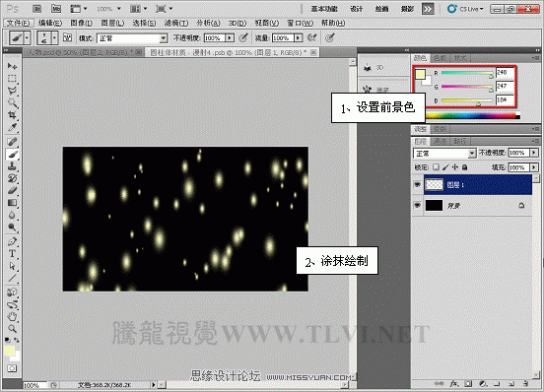Select the Hand tool
The image size is (544, 392).
point(12,316)
